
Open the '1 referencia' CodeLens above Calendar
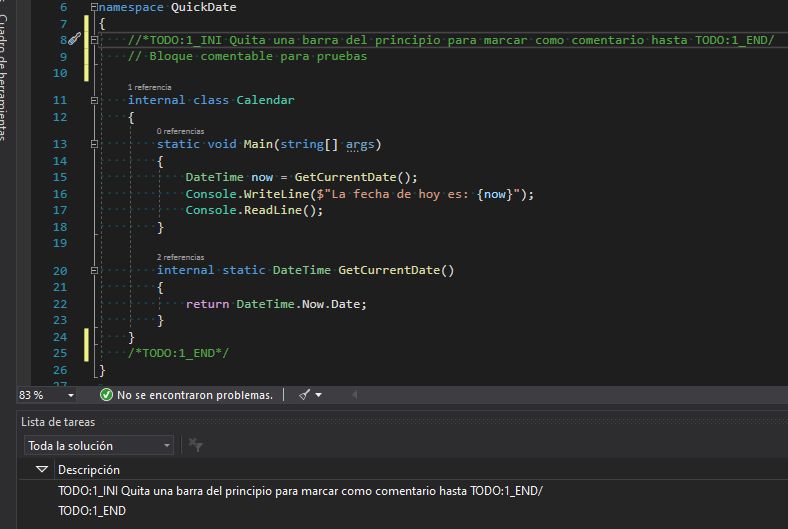(x=149, y=87)
